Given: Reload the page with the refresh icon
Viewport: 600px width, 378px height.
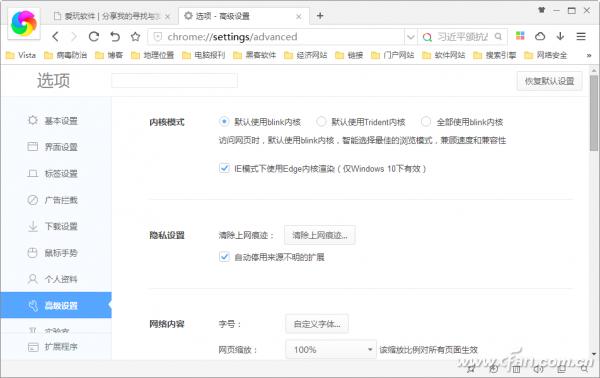Looking at the screenshot, I should (94, 37).
